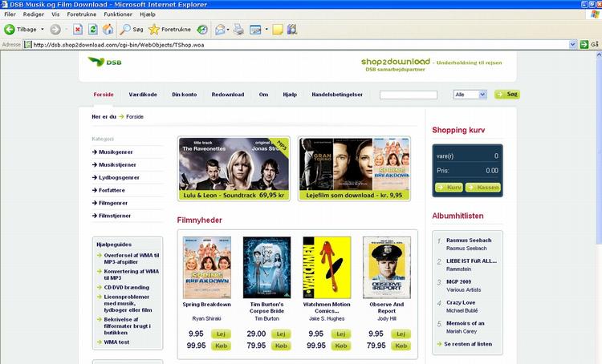Image resolution: width=602 pixels, height=364 pixels.
Task: Open Corpse Bride movie poster
Action: (266, 267)
